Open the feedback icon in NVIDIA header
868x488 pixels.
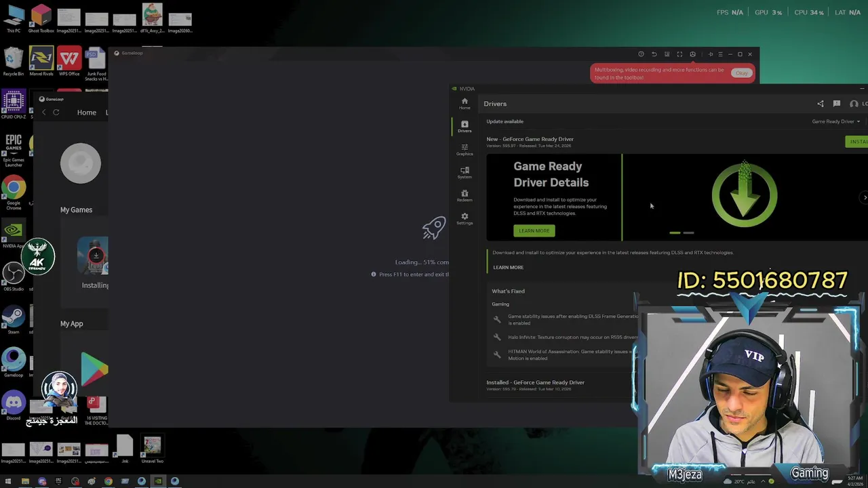tap(837, 104)
